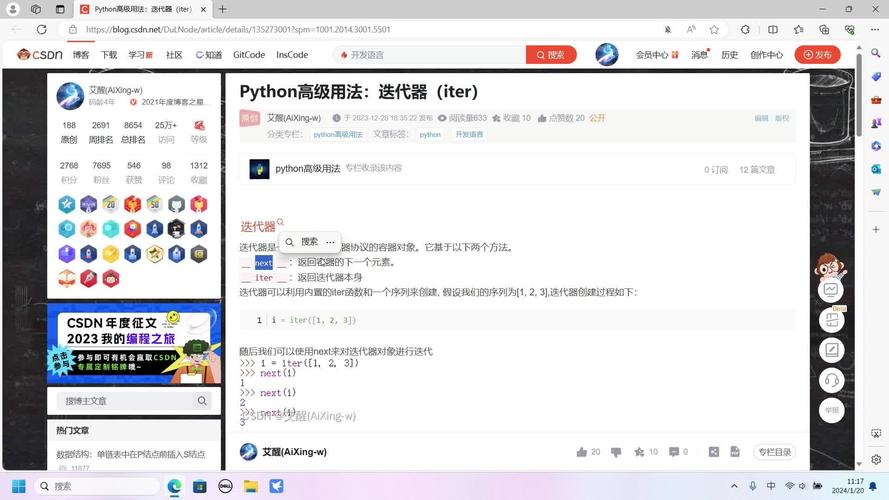Focus the CSDN search field 开发语言
The height and width of the screenshot is (500, 889).
click(430, 54)
